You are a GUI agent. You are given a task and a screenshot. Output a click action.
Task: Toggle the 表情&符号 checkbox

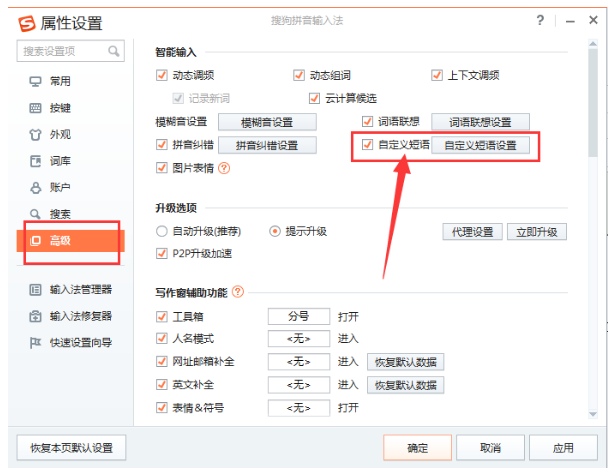162,408
